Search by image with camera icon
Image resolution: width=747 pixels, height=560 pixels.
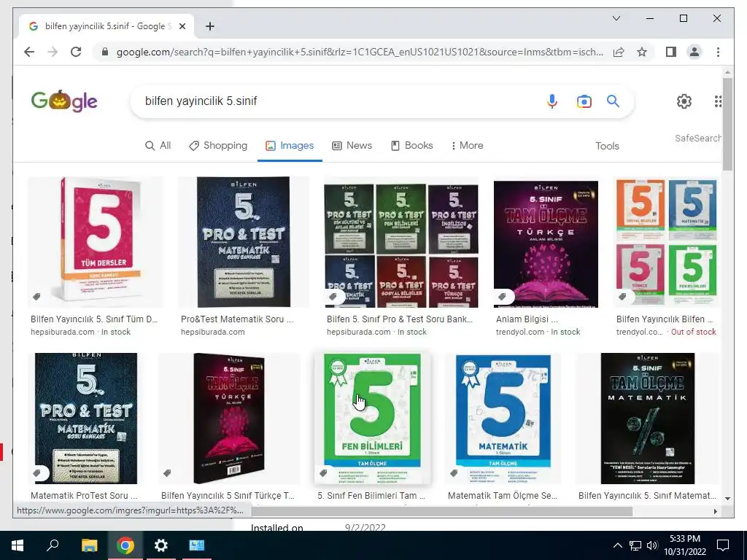[584, 101]
